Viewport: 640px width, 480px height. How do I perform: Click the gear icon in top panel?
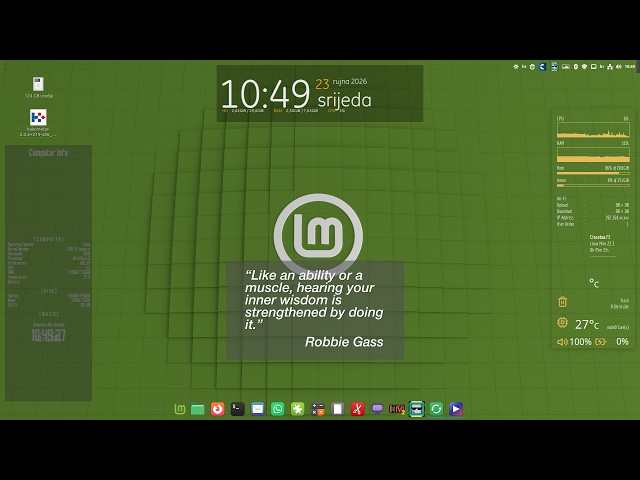click(516, 67)
